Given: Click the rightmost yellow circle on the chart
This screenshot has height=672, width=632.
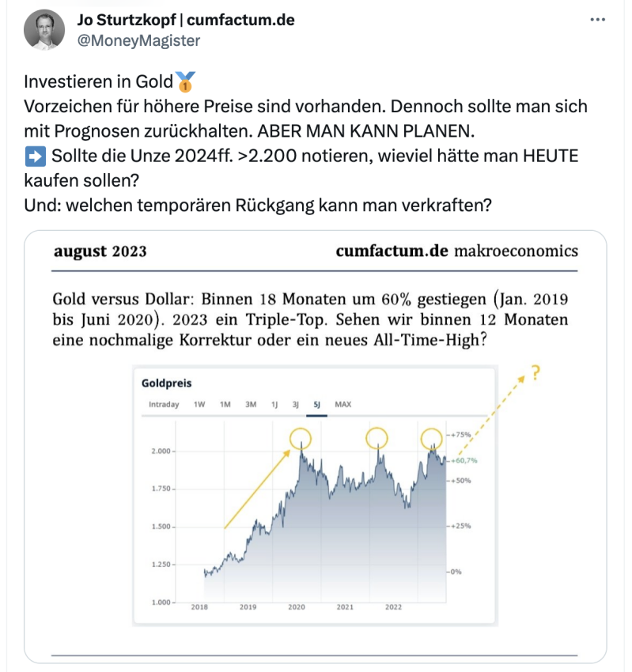Looking at the screenshot, I should coord(431,438).
